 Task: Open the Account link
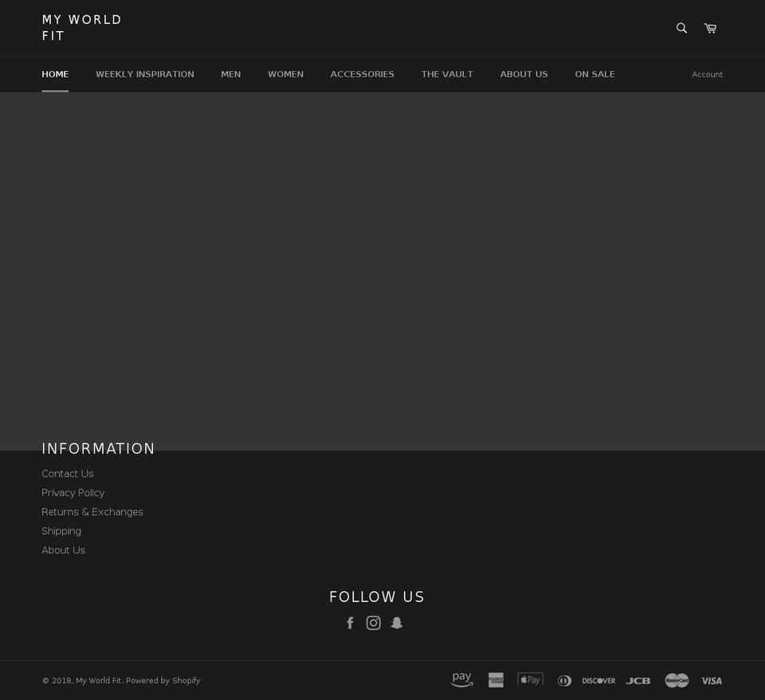(x=707, y=74)
